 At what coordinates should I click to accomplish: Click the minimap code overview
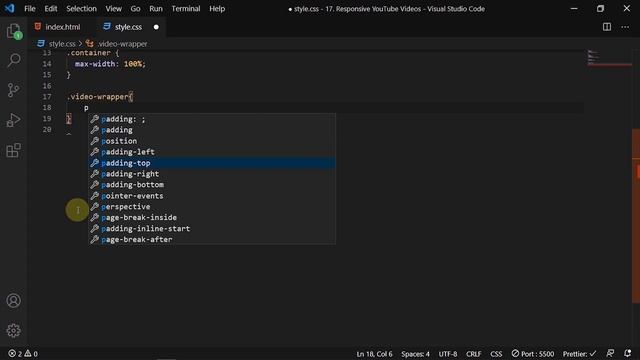pyautogui.click(x=609, y=58)
